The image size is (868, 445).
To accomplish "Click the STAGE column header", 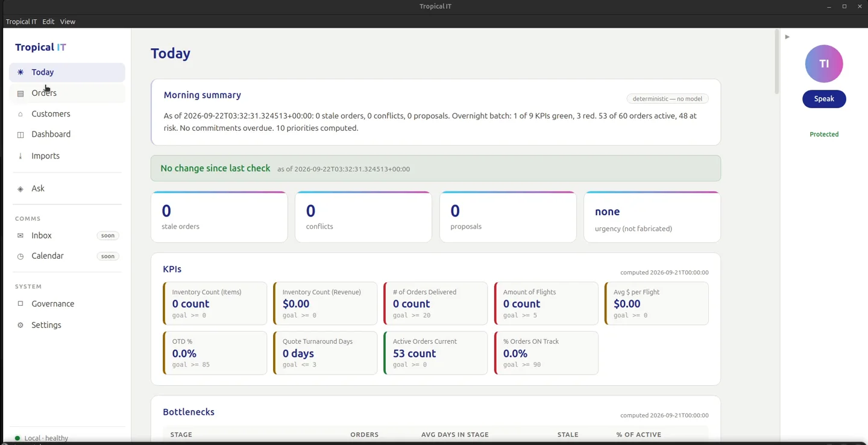I will pyautogui.click(x=181, y=435).
